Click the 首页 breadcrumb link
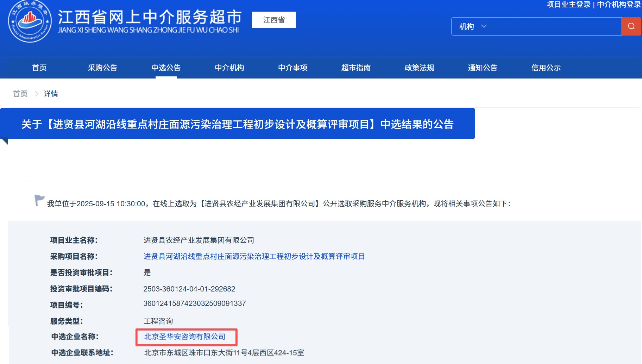The image size is (642, 364). pyautogui.click(x=20, y=94)
